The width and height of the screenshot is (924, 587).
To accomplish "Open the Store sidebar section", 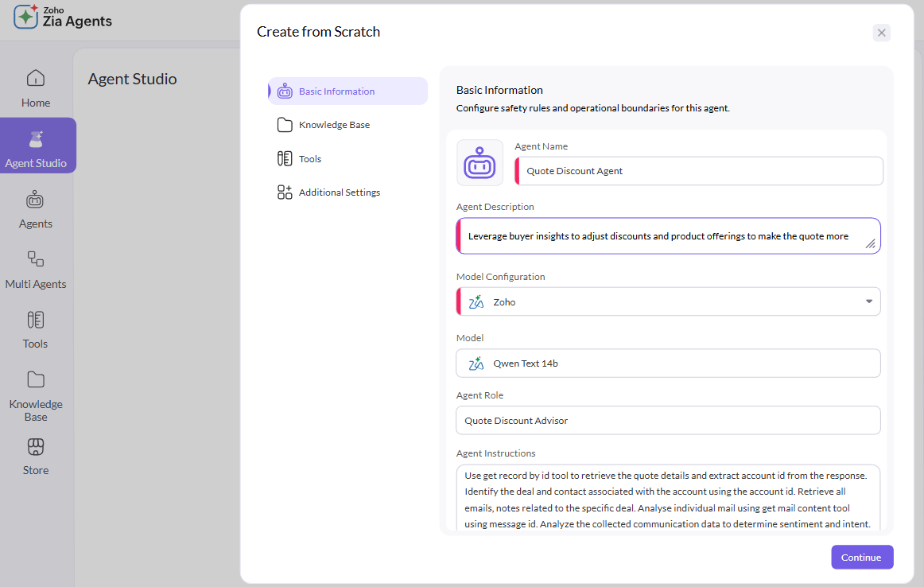I will tap(35, 457).
